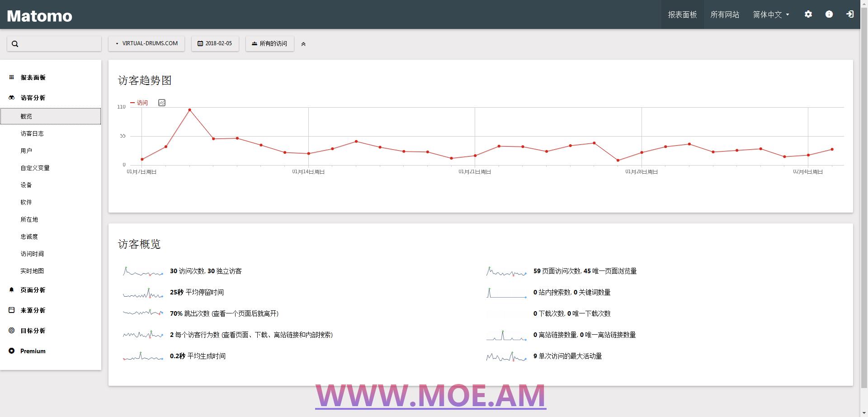Click the 0 下载次数, 0 唯一下载次数 text

tap(572, 313)
